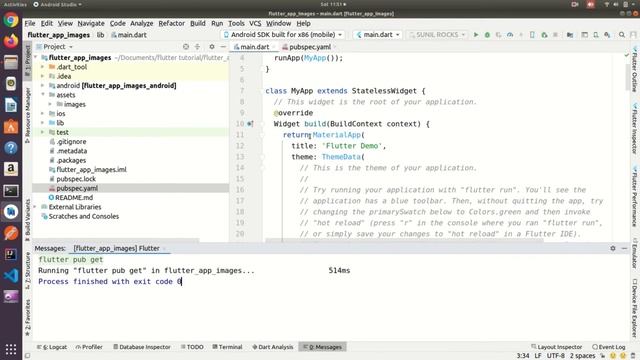Screen dimensions: 640x360
Task: Open Visual Studio Code from the dock
Action: pos(11,276)
